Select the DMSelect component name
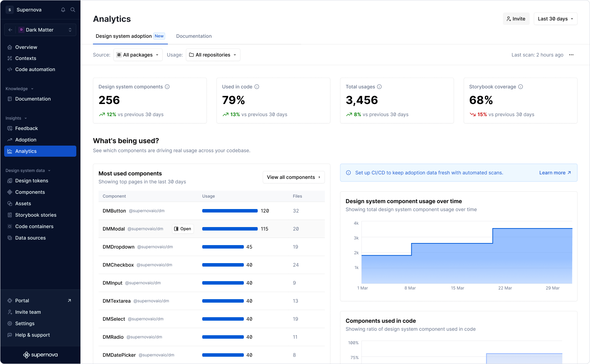The height and width of the screenshot is (364, 590). pyautogui.click(x=114, y=319)
